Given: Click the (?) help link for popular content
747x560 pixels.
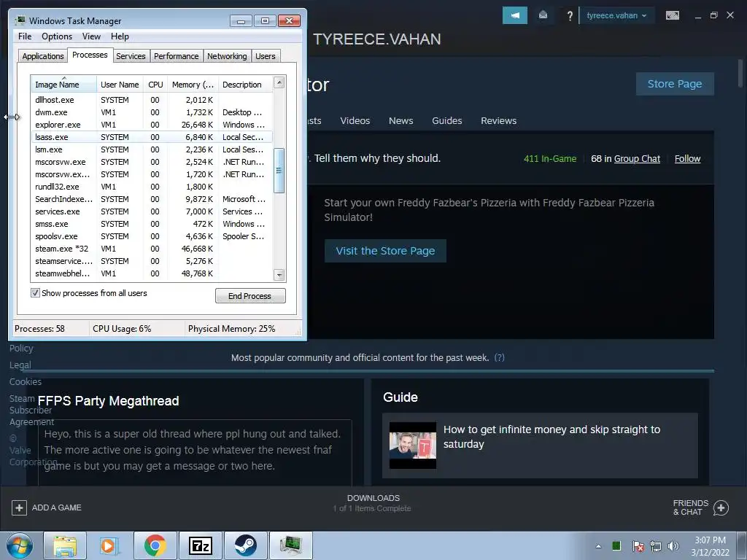Looking at the screenshot, I should click(x=499, y=357).
